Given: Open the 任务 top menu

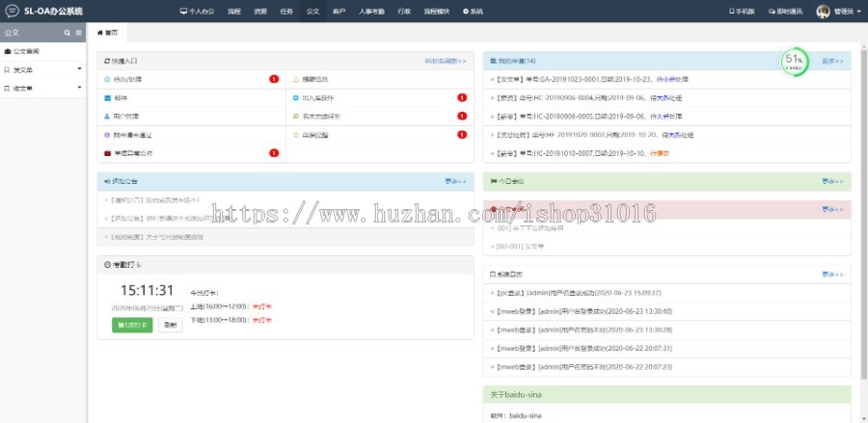Looking at the screenshot, I should (286, 11).
